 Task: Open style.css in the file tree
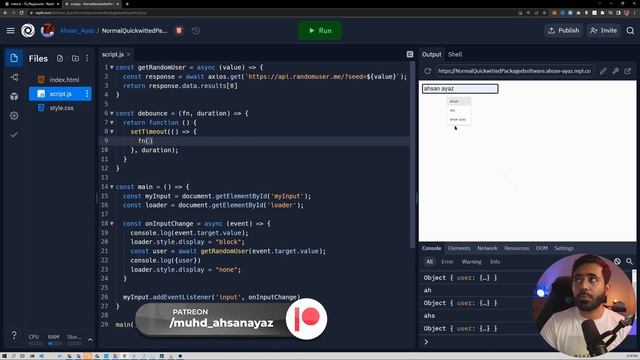point(62,108)
